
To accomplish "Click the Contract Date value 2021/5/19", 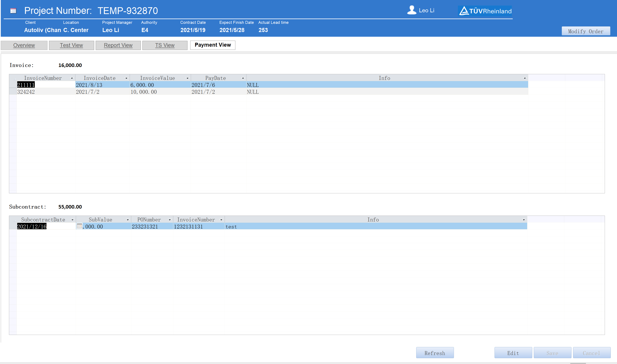I will pyautogui.click(x=193, y=30).
